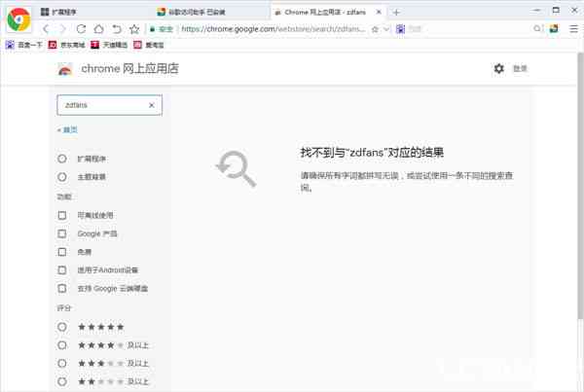584x392 pixels.
Task: Open the fourth bookmark with pink icon
Action: 149,45
